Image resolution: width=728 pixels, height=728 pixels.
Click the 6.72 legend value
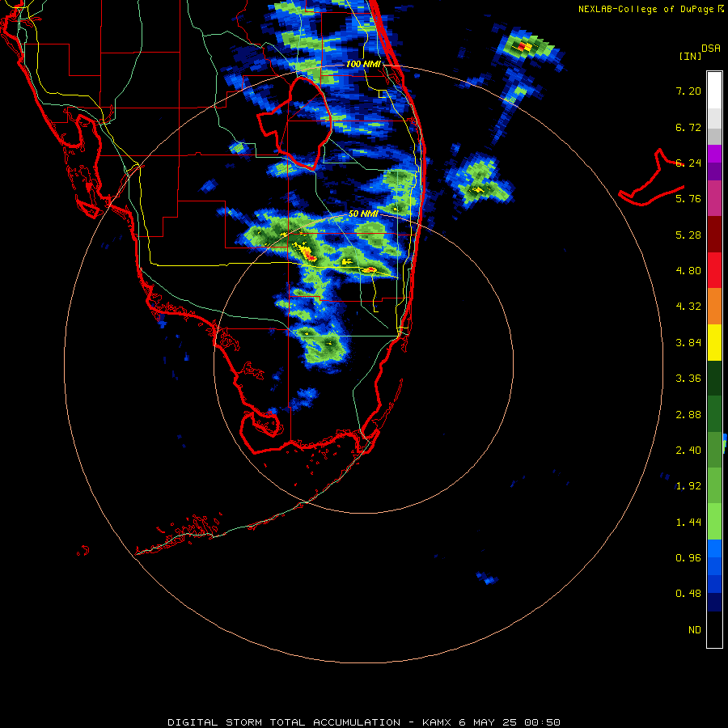tap(688, 127)
